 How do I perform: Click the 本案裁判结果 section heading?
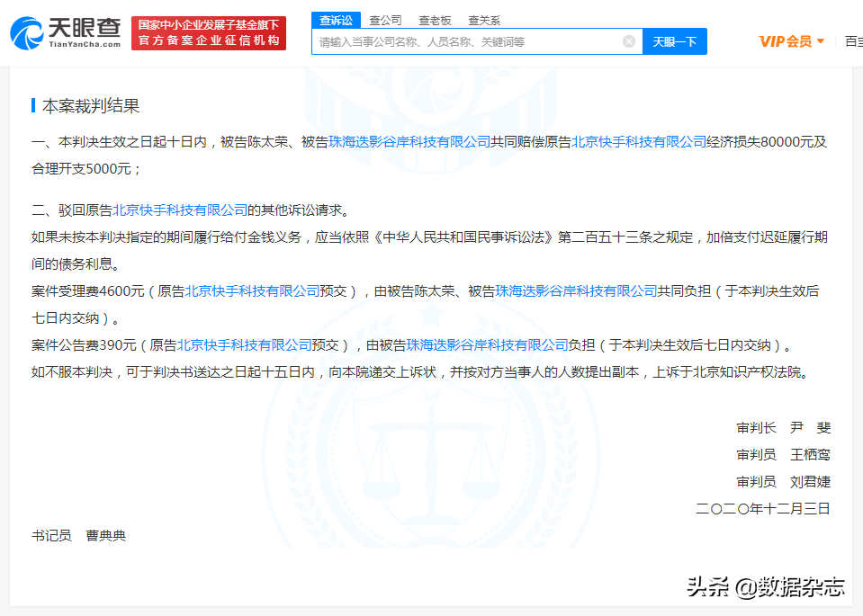pyautogui.click(x=91, y=106)
